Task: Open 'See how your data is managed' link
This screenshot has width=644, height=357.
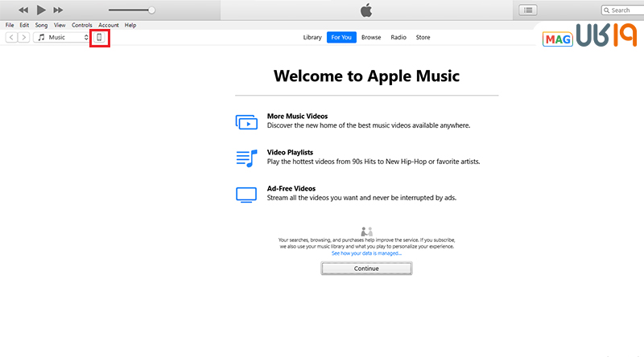Action: [366, 253]
